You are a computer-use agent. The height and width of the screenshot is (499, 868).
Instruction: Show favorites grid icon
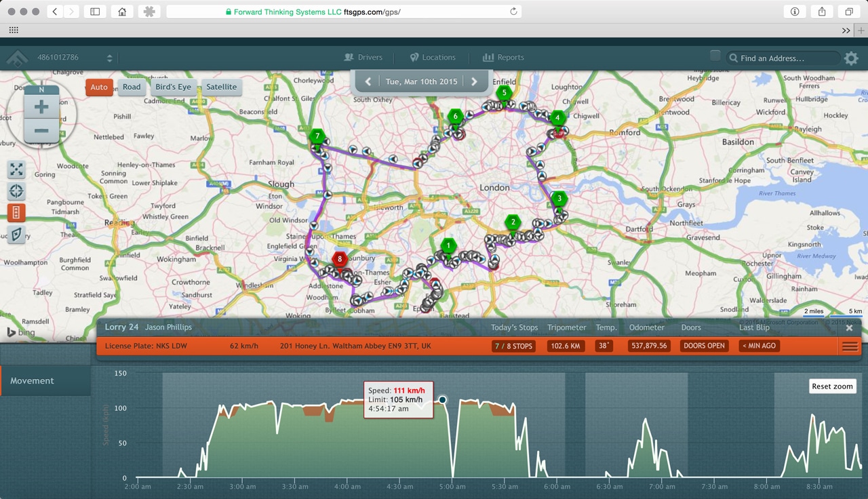tap(14, 31)
